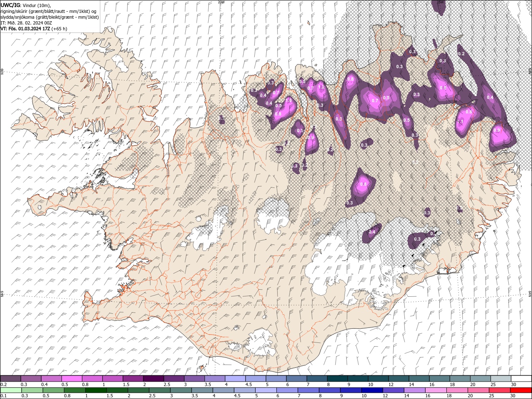Image resolution: width=532 pixels, height=399 pixels.
Task: Select rain-scale pale green swatch after 0.1
Action: tap(11, 390)
